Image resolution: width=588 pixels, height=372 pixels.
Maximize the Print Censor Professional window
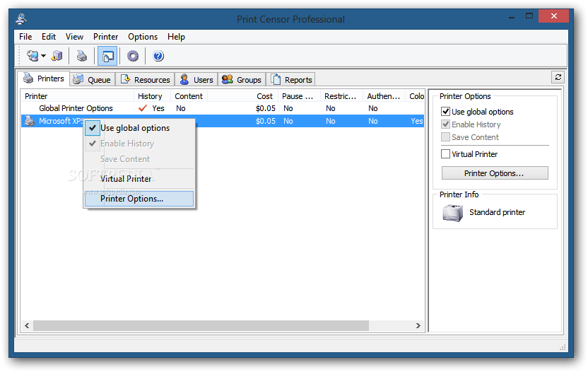click(x=529, y=16)
